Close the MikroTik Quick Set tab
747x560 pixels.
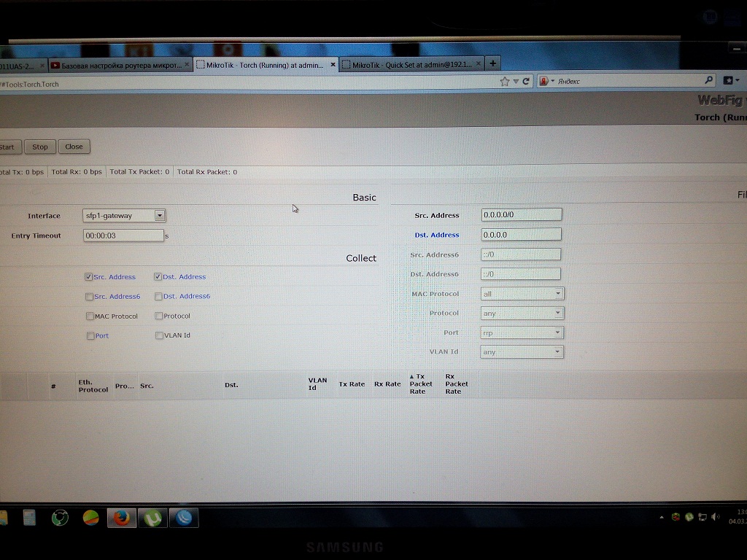click(x=479, y=64)
